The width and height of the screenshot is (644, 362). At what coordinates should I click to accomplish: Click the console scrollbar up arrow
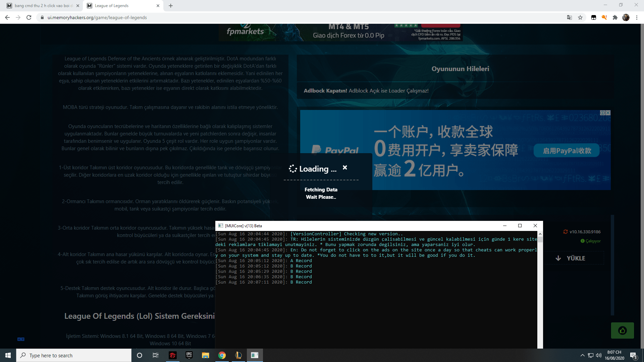point(540,234)
